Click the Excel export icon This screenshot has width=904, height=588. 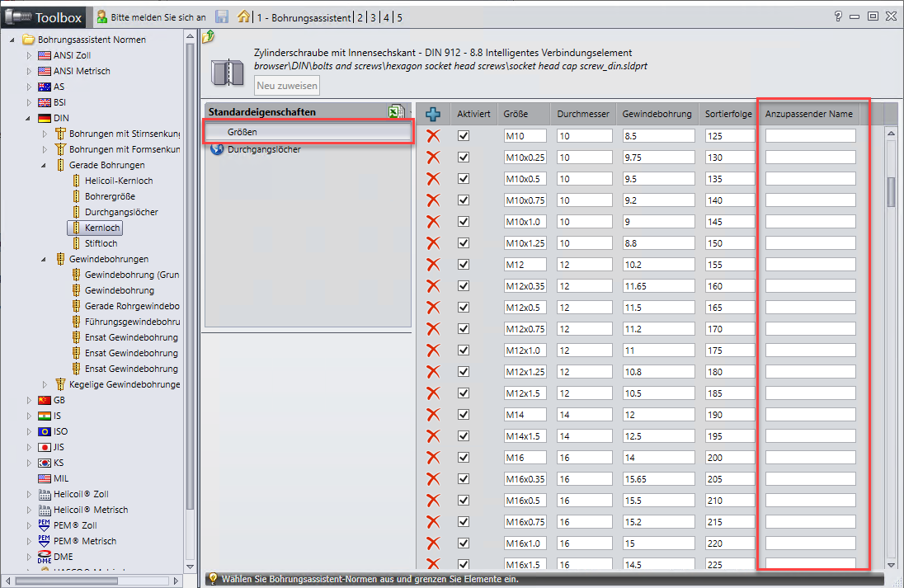[397, 112]
